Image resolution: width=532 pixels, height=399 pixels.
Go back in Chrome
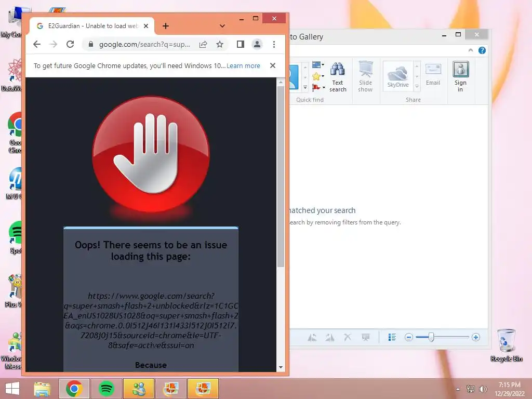click(x=37, y=44)
